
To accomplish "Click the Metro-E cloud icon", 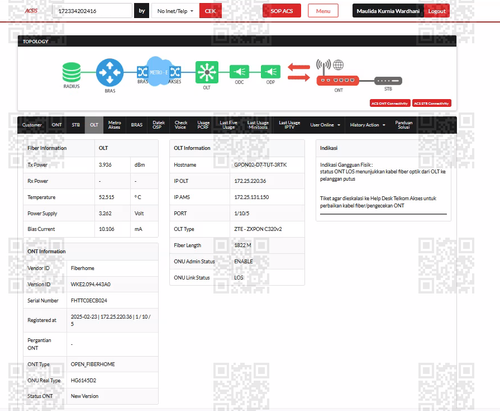I will tap(159, 71).
